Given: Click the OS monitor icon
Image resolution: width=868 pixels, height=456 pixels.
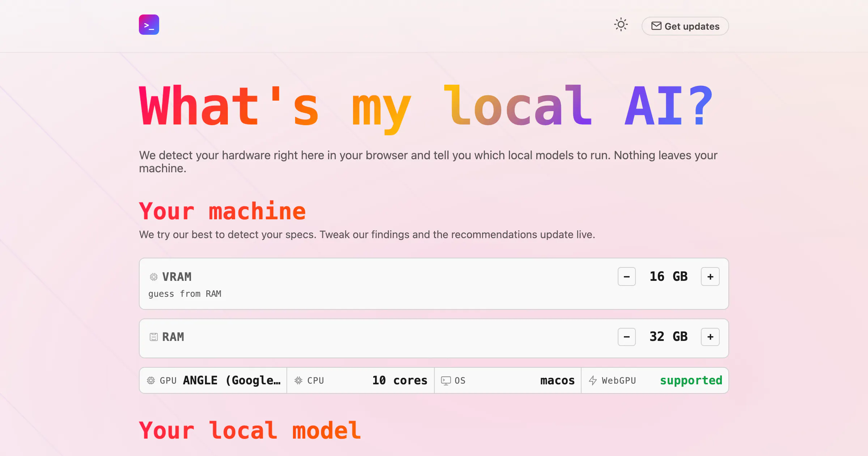Looking at the screenshot, I should coord(446,380).
